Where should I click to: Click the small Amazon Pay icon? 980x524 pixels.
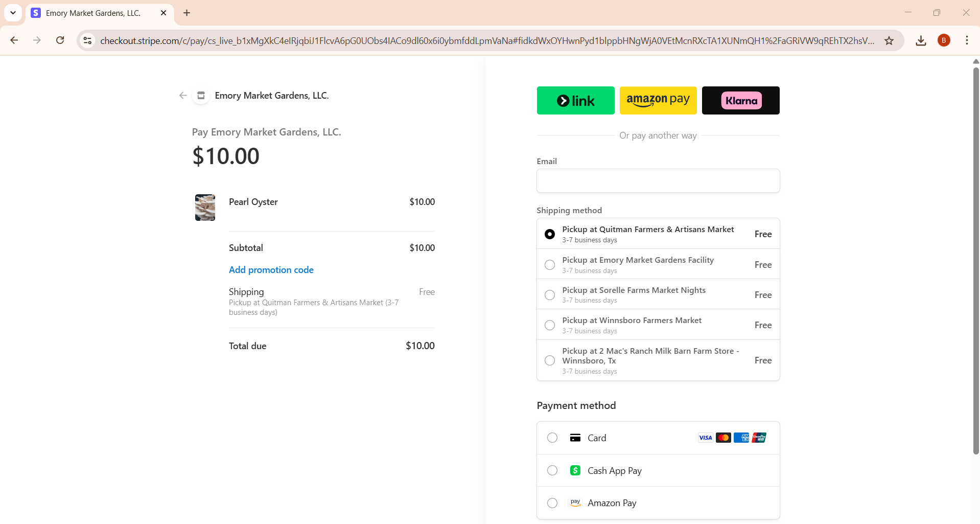[x=575, y=503]
